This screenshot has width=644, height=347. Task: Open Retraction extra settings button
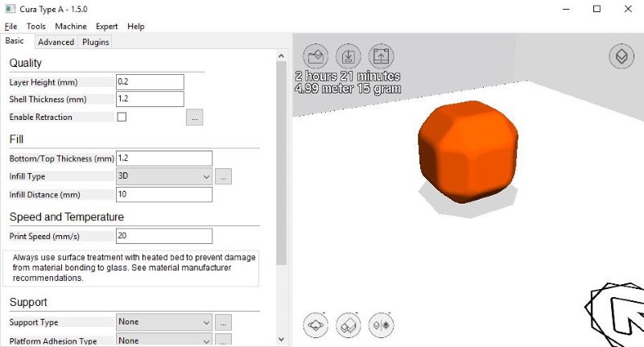coord(194,118)
